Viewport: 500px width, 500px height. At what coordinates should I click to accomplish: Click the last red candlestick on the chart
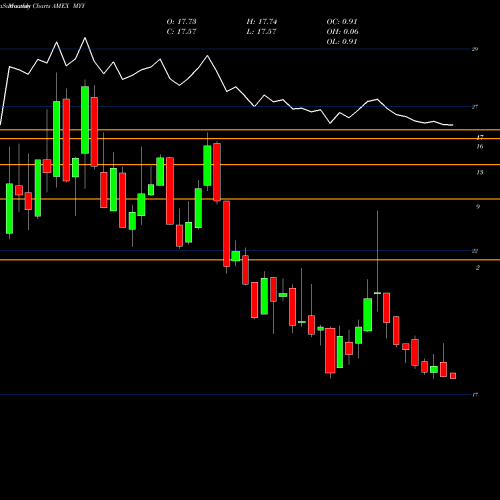click(453, 376)
